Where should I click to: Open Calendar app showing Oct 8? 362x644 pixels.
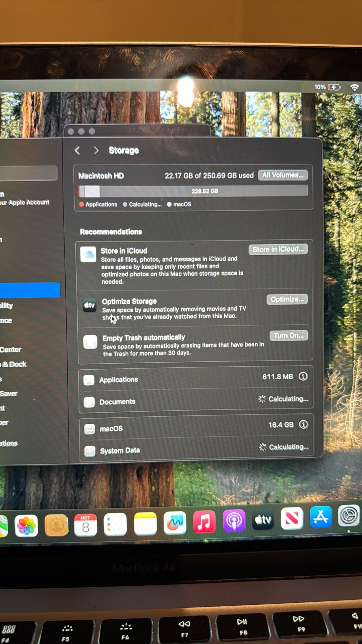coord(85,525)
